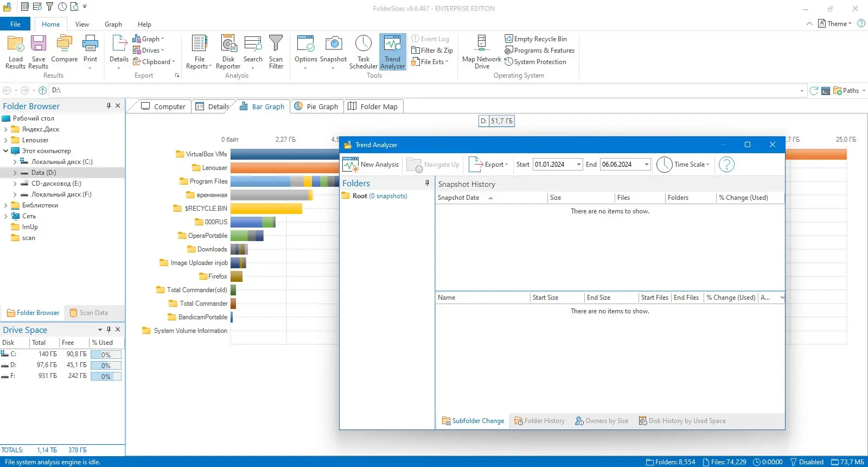
Task: Click the VirtualBox VMs bar
Action: (x=284, y=154)
